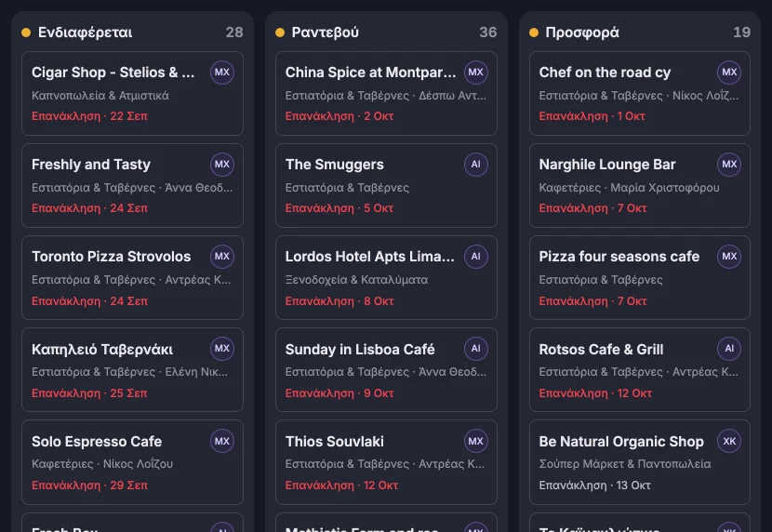Click MX badge on Solo Espresso Cafe
Viewport: 772px width, 532px height.
tap(222, 441)
